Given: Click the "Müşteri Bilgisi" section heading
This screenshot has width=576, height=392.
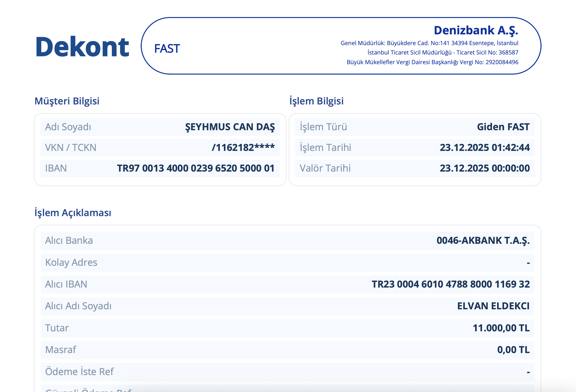Looking at the screenshot, I should tap(67, 101).
